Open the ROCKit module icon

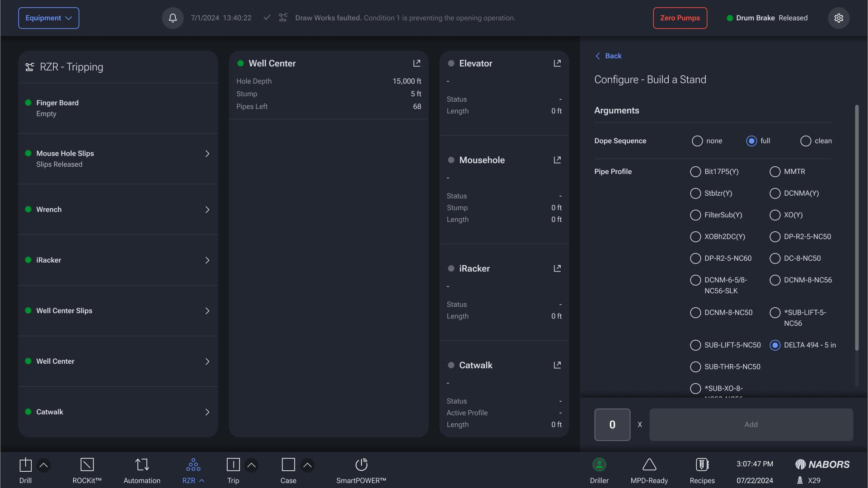coord(87,465)
